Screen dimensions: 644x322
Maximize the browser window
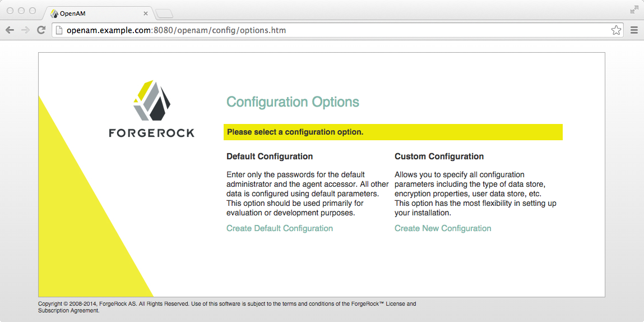(33, 11)
